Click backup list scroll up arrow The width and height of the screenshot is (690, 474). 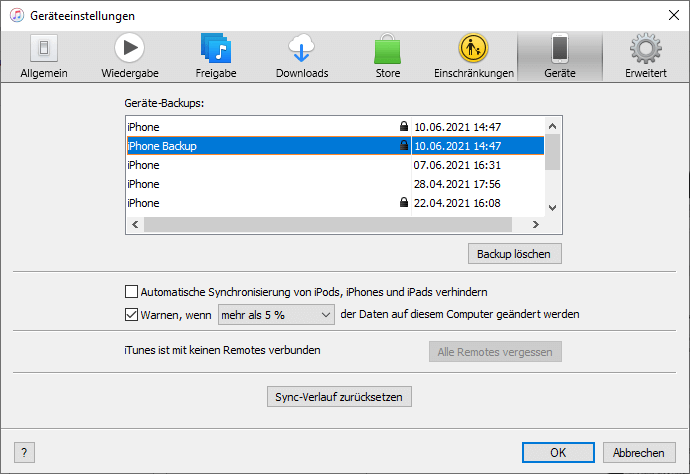553,126
